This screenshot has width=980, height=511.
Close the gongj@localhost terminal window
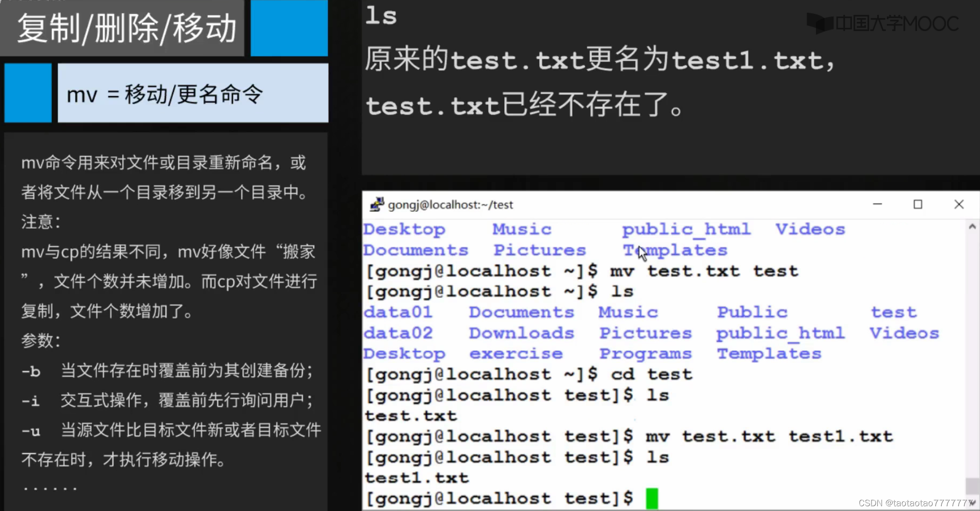click(x=959, y=204)
